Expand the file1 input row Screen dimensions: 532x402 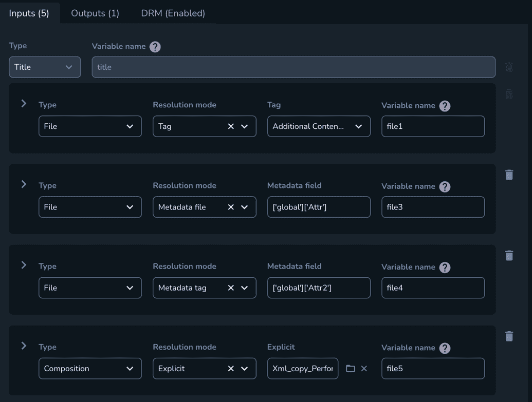[x=24, y=103]
